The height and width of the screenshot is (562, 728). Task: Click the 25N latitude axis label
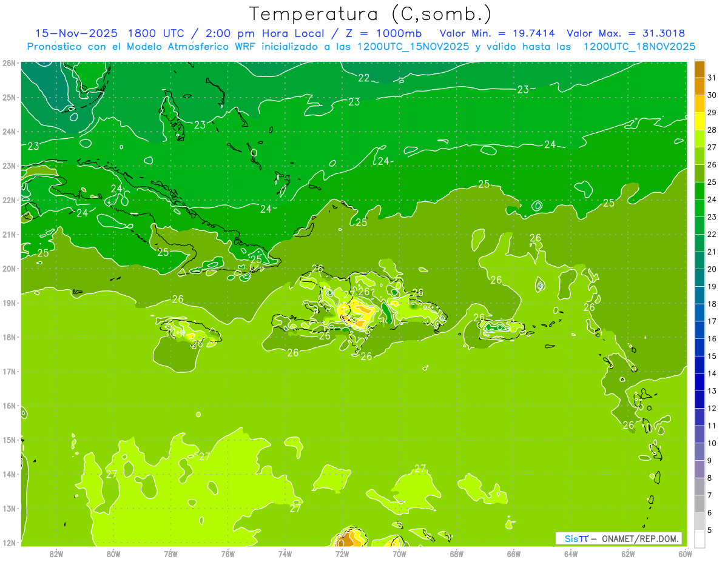coord(9,97)
